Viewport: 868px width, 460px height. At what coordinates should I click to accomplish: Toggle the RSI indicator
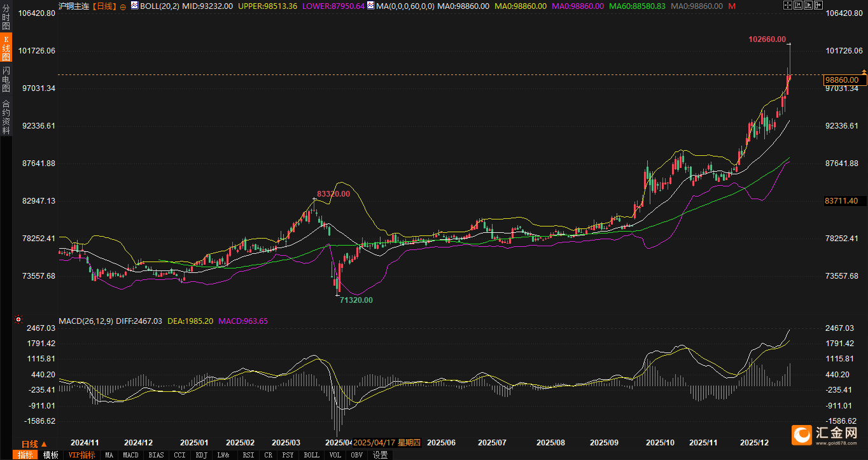pyautogui.click(x=248, y=455)
